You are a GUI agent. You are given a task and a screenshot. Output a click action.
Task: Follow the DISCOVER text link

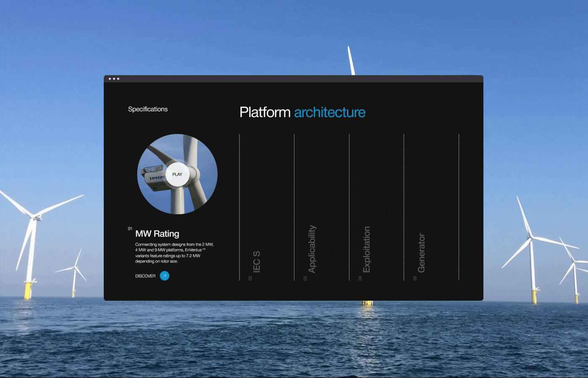pyautogui.click(x=145, y=276)
